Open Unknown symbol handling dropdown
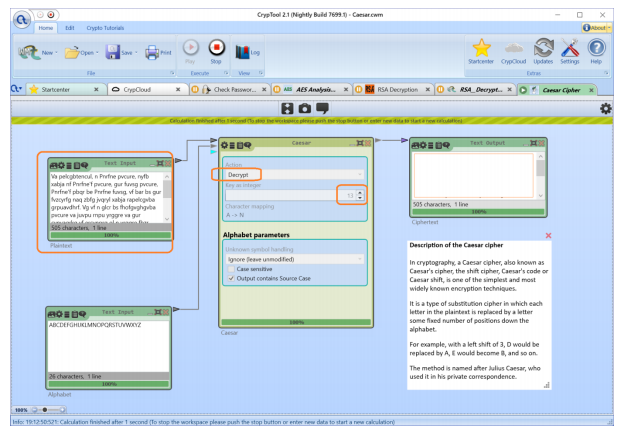Screen dimensions: 621x437 [294, 259]
